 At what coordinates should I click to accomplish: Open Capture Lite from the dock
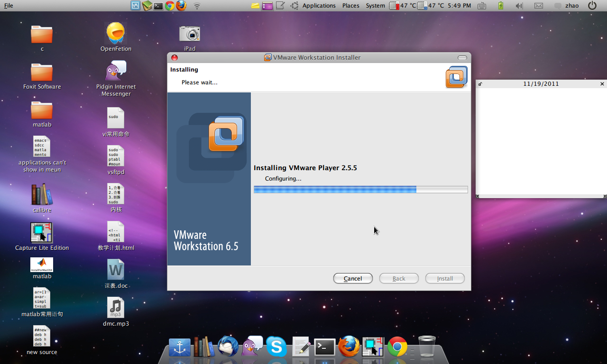(x=373, y=346)
